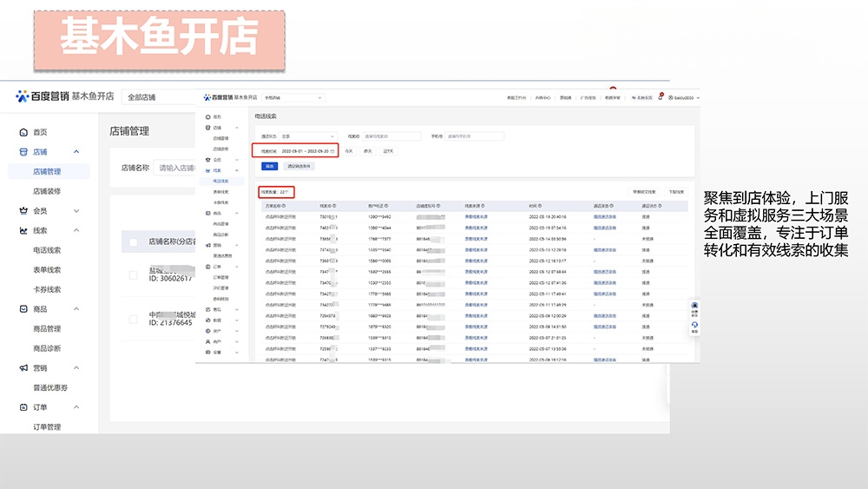Open 普通优惠券 in background sidebar

click(50, 387)
